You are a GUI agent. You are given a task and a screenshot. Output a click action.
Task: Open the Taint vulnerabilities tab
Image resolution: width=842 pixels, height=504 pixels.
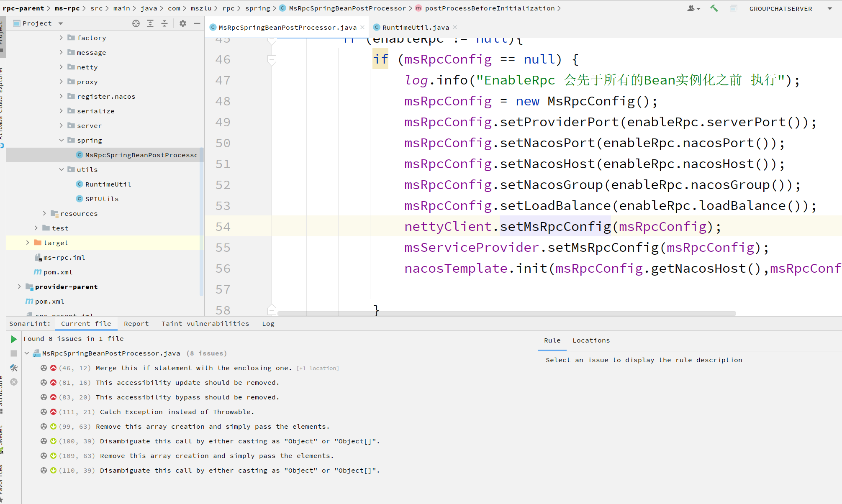[205, 324]
